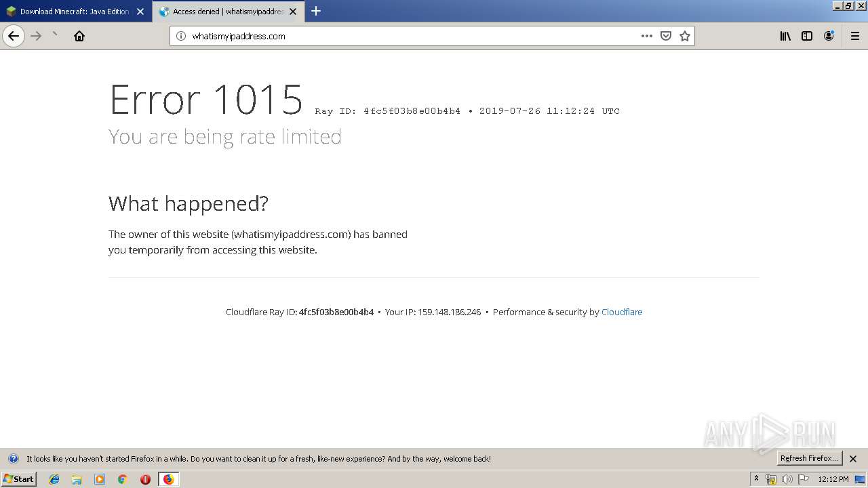Close the Access denied tab
This screenshot has height=488, width=868.
[293, 12]
